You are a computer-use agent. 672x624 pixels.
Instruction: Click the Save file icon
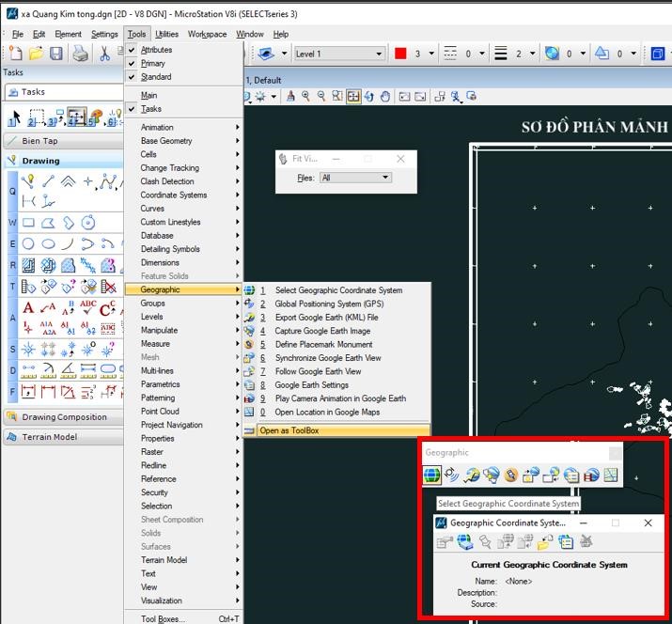point(56,55)
